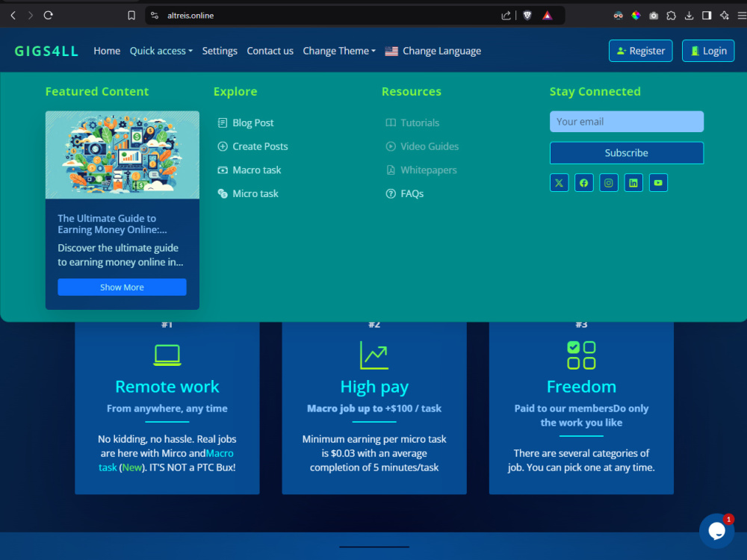Go to Home in the navbar
This screenshot has height=560, width=747.
point(107,51)
